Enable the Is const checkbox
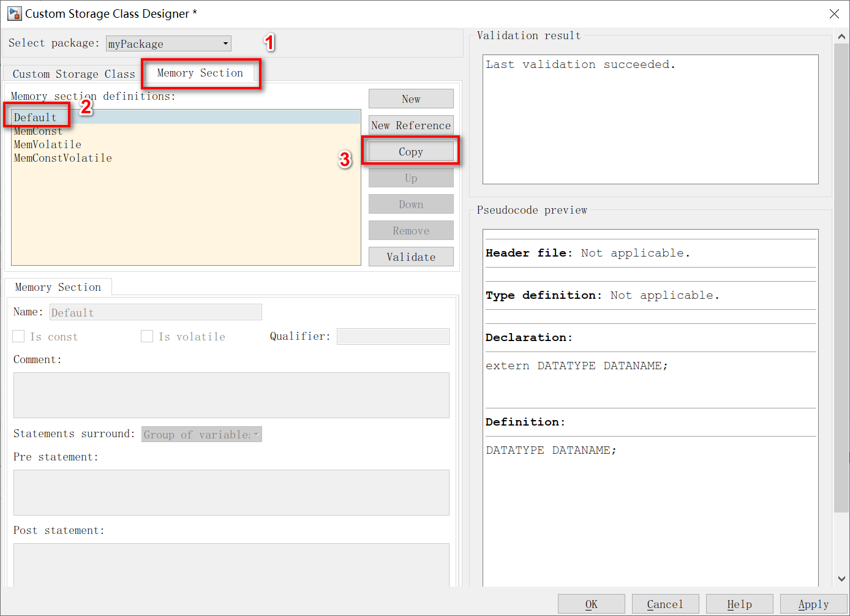The image size is (850, 616). pos(18,336)
